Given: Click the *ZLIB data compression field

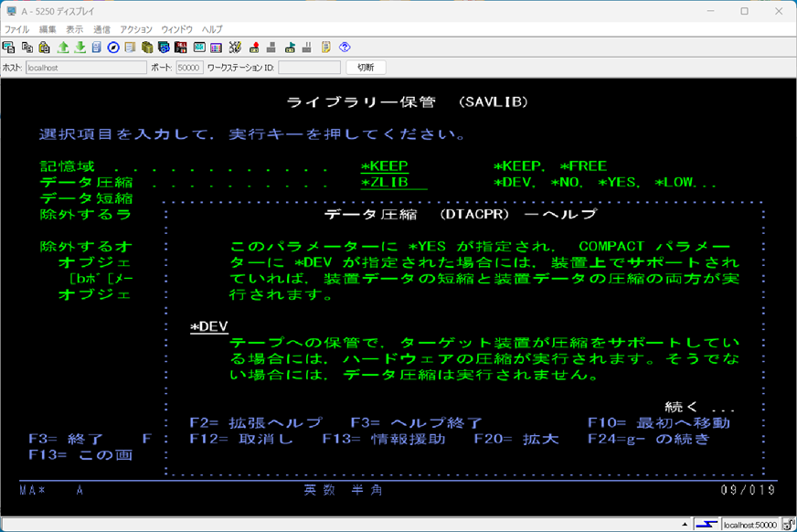Looking at the screenshot, I should (393, 182).
